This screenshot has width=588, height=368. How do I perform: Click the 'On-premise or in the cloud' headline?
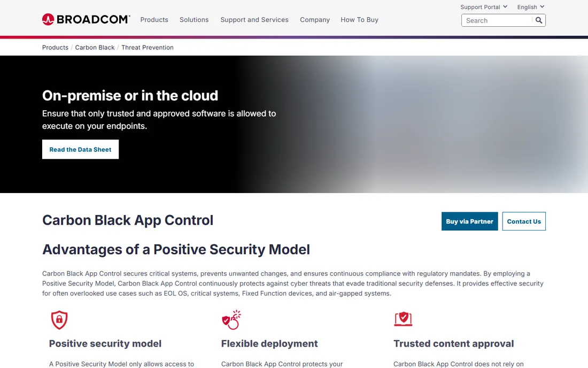tap(130, 96)
